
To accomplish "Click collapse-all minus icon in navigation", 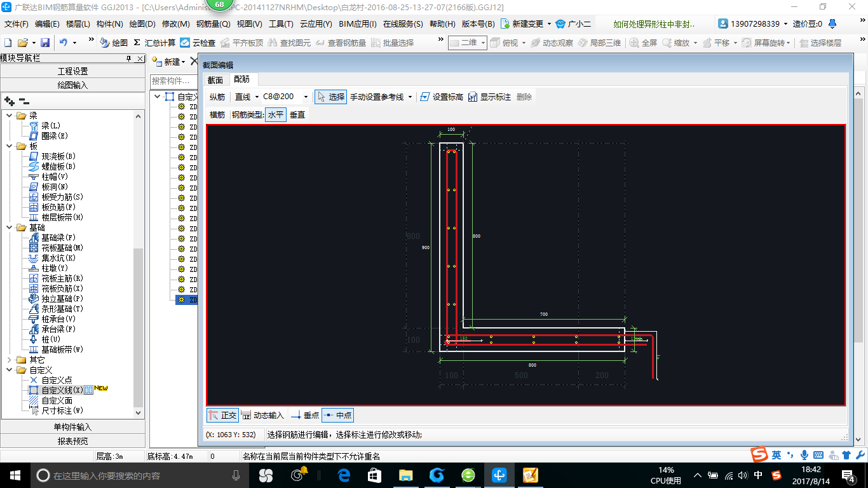I will coord(24,101).
